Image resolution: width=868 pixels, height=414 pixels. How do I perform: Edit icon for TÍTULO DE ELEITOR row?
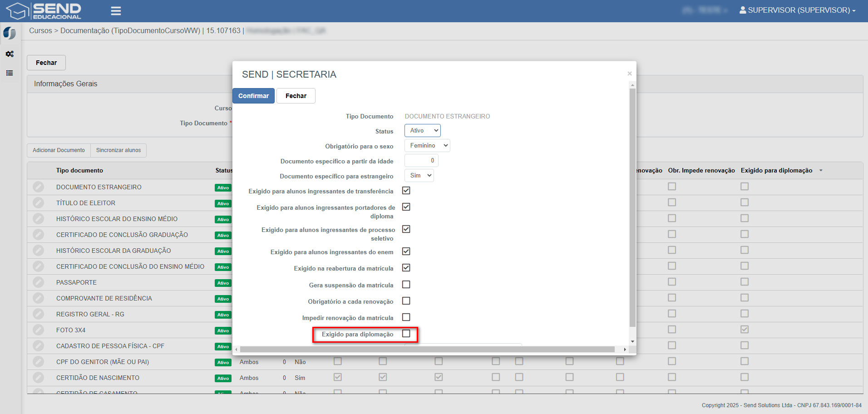(x=39, y=203)
